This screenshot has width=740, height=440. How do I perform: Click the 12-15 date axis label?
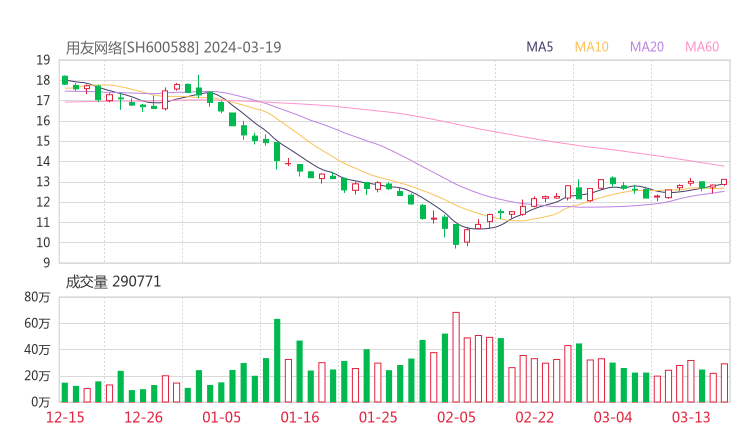coord(65,417)
